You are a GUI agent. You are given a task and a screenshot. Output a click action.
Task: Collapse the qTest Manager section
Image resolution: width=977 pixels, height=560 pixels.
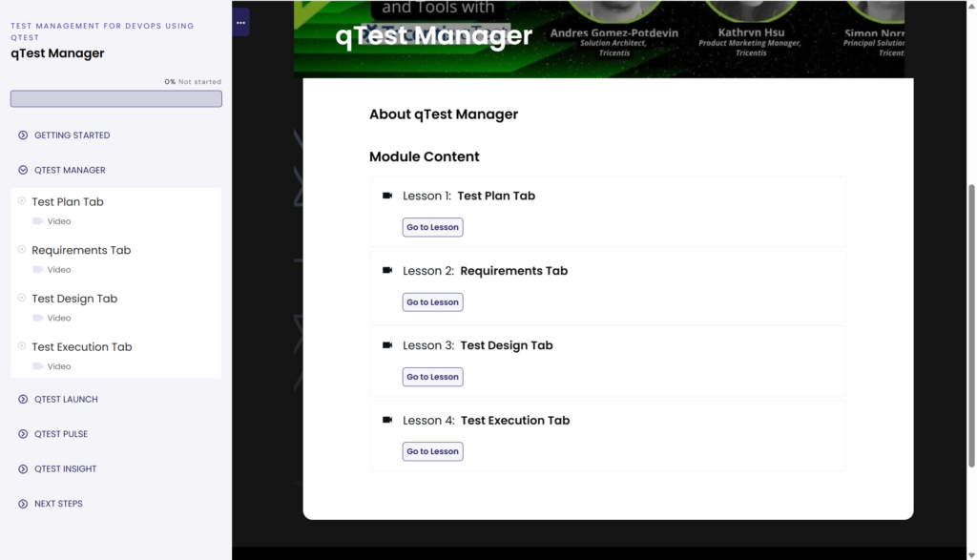click(x=70, y=170)
